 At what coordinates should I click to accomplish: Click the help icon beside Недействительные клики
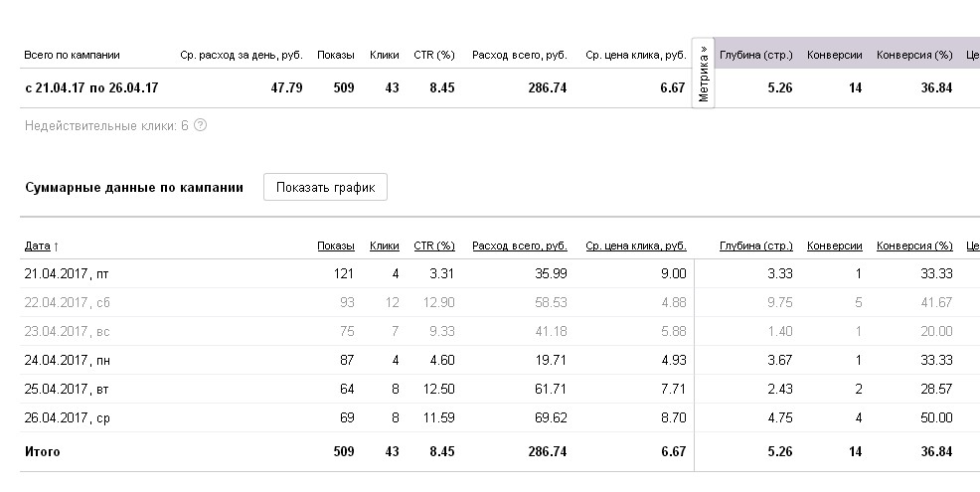201,126
